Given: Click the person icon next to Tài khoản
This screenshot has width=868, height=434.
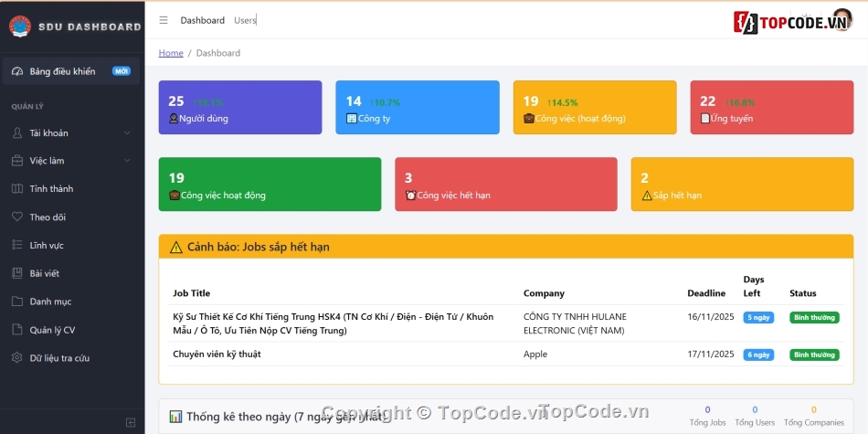Looking at the screenshot, I should pos(17,132).
